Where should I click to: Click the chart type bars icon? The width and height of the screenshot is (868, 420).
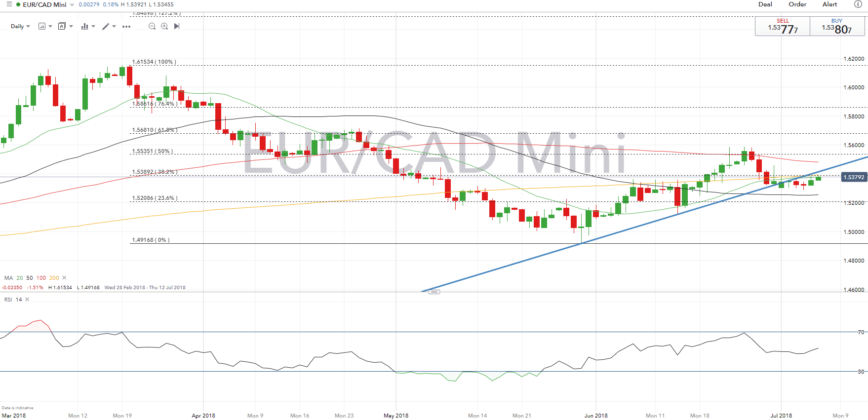pos(84,26)
